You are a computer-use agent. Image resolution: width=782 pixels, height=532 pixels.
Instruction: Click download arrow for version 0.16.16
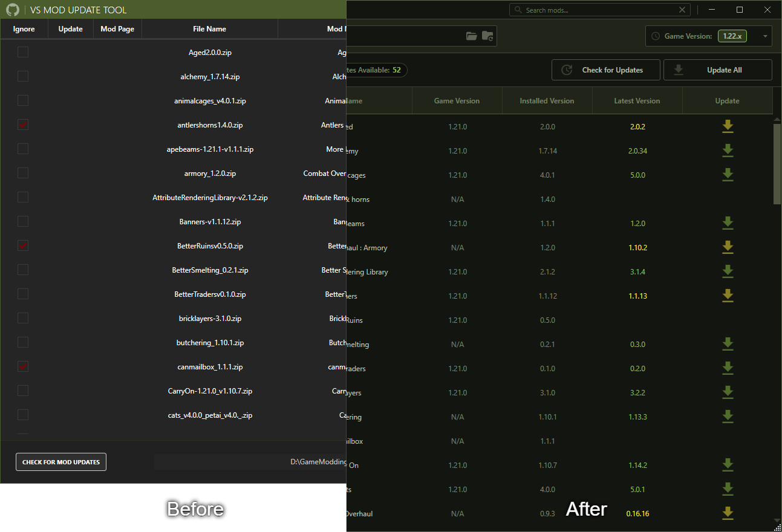728,513
